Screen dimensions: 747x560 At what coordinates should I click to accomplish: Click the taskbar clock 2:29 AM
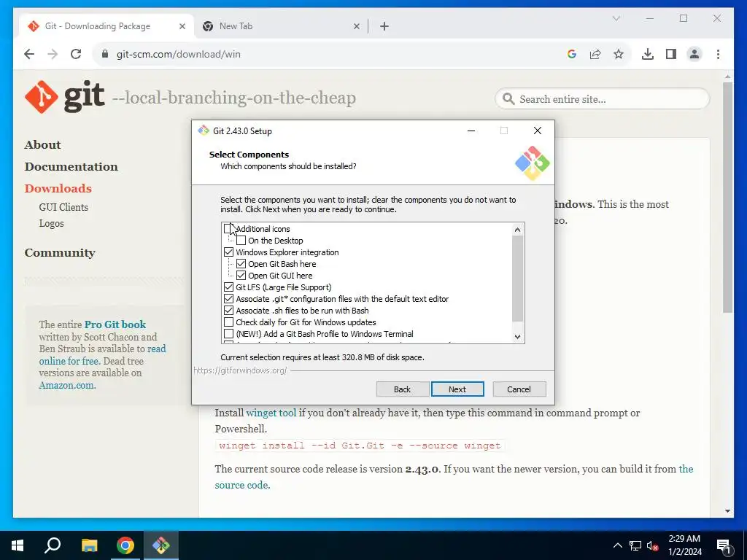684,539
